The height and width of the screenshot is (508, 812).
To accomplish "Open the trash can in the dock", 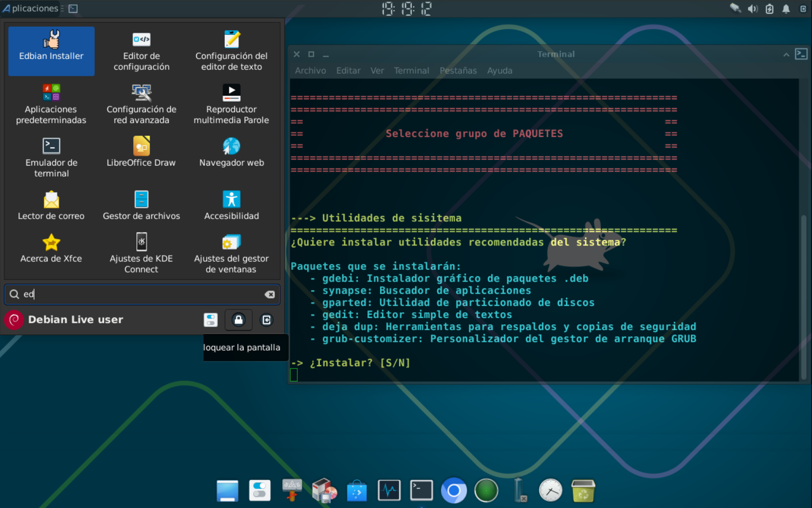I will [583, 491].
